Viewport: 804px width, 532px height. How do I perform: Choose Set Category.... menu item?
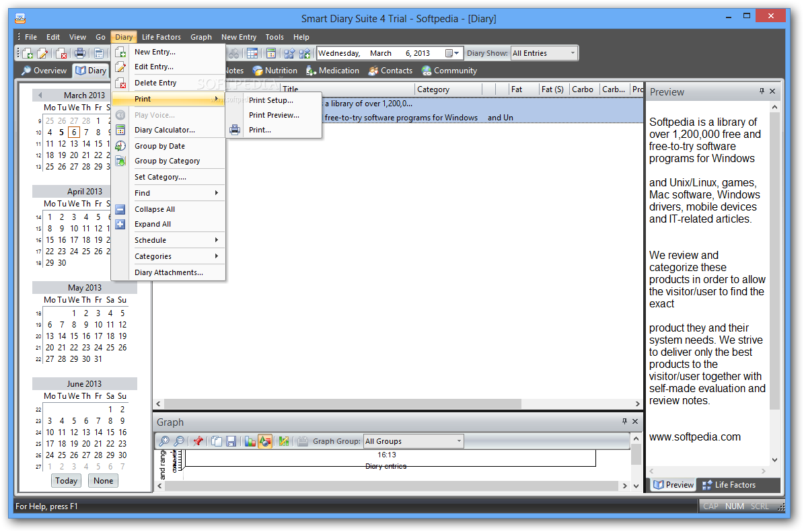pyautogui.click(x=168, y=178)
